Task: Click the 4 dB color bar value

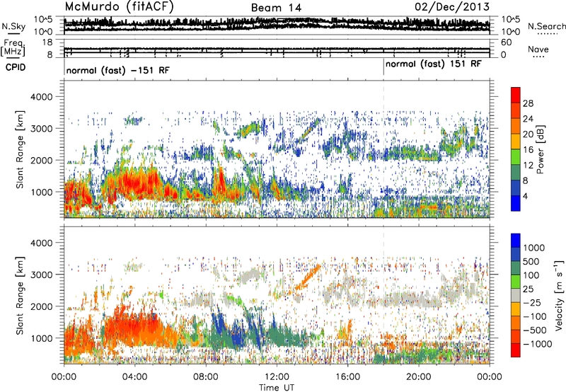Action: 526,197
